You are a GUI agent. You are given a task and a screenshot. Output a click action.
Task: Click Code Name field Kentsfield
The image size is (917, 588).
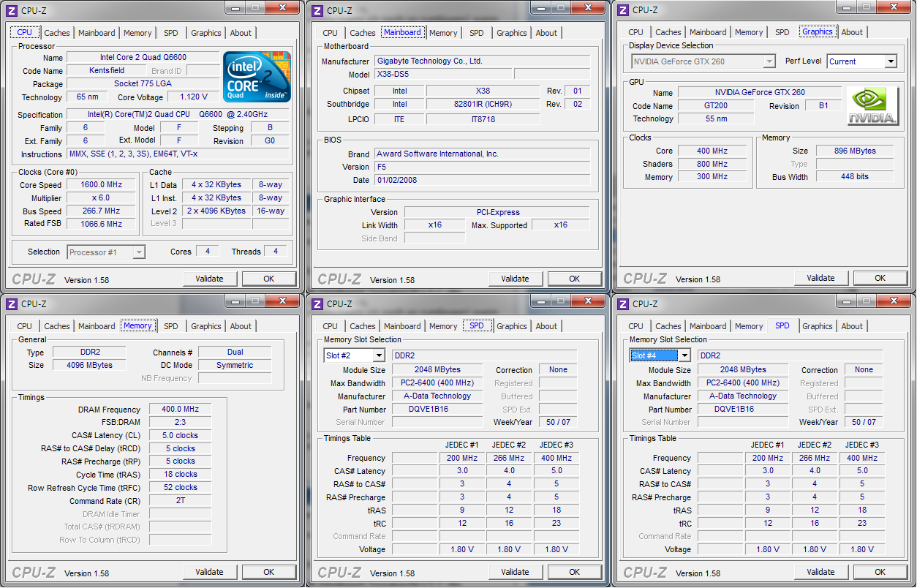pyautogui.click(x=107, y=71)
